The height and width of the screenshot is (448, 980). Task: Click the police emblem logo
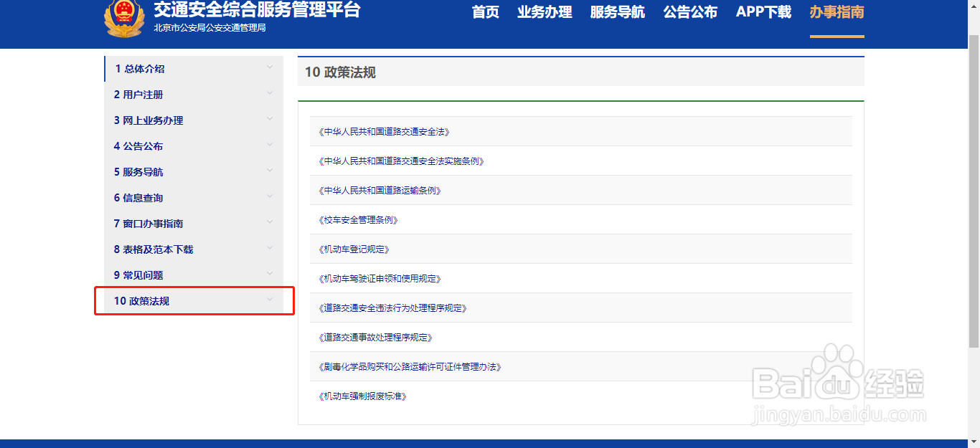(x=125, y=18)
